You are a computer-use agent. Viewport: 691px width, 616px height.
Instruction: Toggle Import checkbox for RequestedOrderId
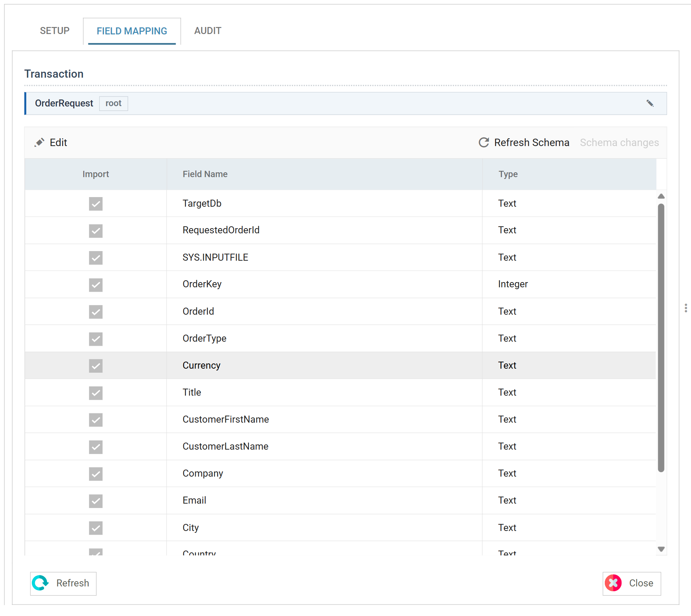(x=96, y=230)
